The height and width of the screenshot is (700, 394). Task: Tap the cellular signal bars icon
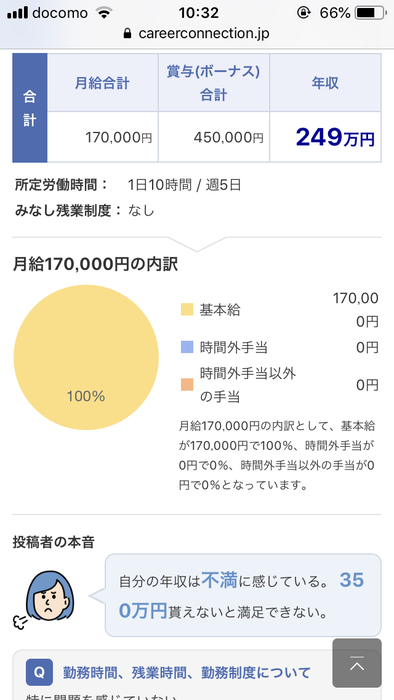coord(17,13)
